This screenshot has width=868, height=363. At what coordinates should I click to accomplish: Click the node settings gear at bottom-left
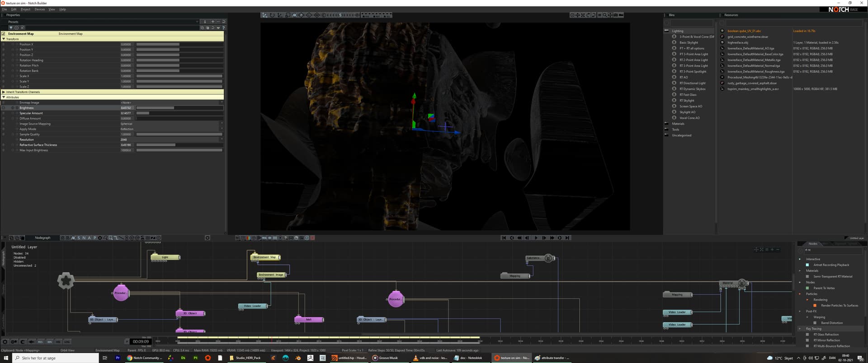(x=5, y=342)
